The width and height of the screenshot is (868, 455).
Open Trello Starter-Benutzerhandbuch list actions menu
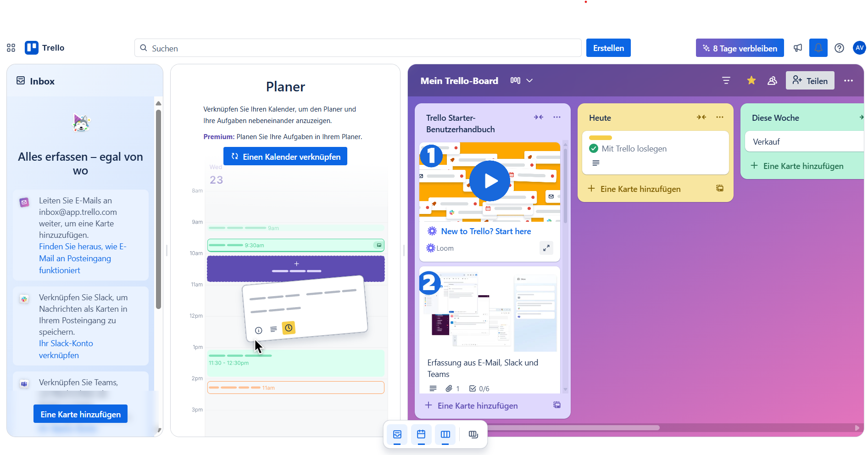pos(557,117)
